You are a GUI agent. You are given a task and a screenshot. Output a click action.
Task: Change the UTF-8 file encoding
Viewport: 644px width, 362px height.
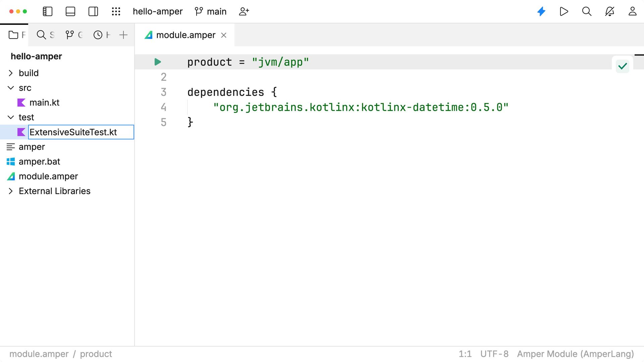coord(494,354)
